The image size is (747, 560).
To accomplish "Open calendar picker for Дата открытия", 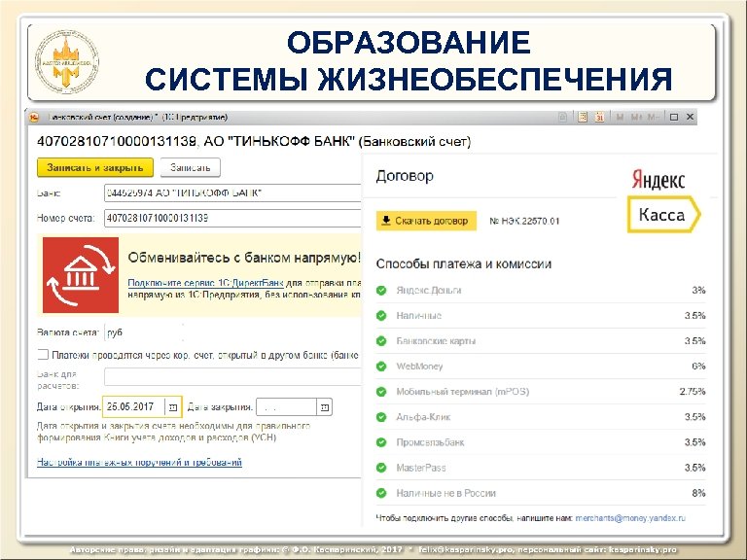I will (173, 407).
